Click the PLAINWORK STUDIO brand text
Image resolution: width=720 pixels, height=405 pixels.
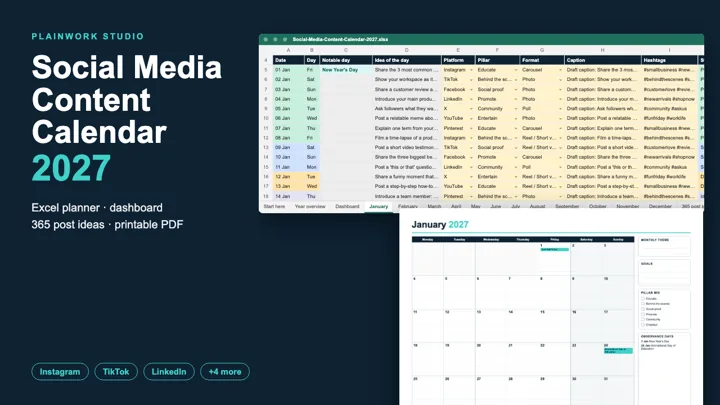[x=88, y=36]
